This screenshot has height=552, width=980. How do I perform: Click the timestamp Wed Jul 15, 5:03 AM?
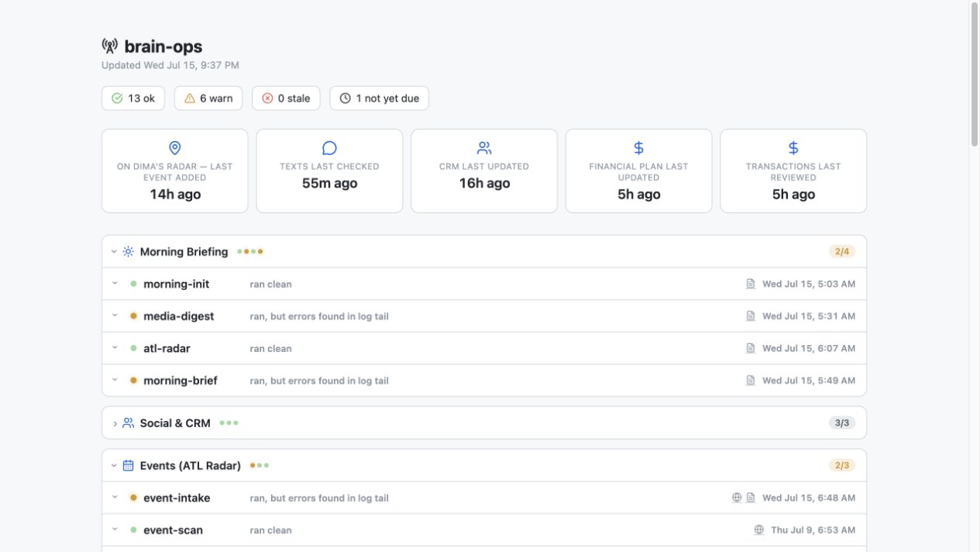tap(809, 285)
